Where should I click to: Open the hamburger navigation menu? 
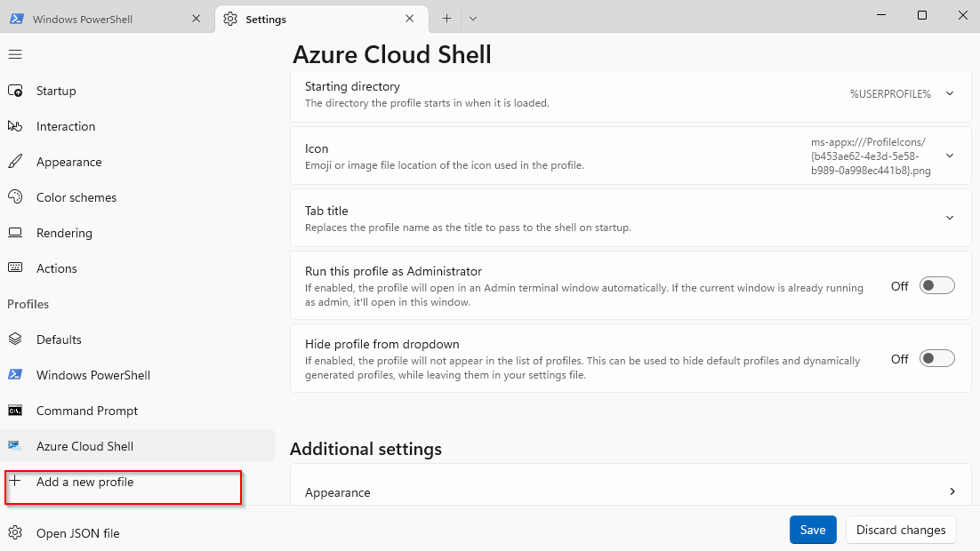pos(15,54)
